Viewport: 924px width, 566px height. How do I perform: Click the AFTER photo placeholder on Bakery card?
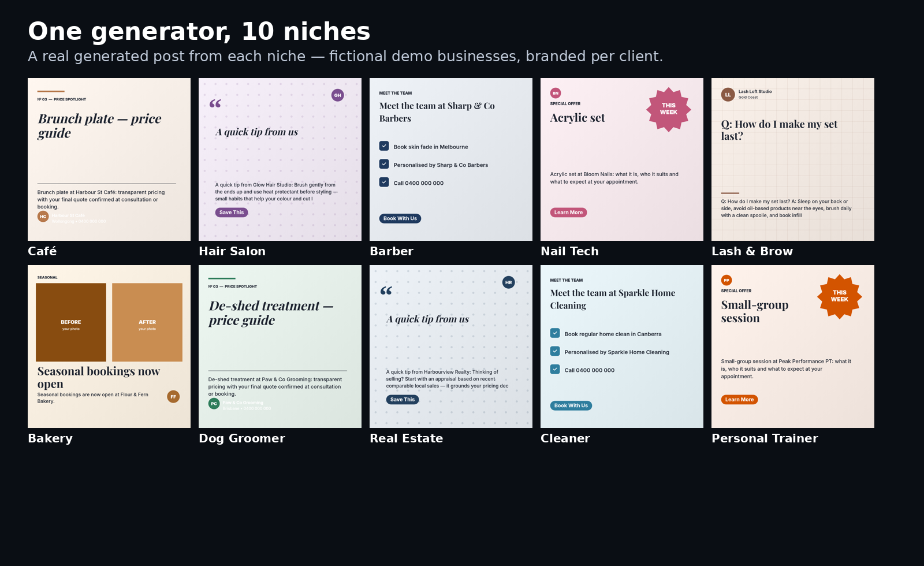tap(147, 322)
